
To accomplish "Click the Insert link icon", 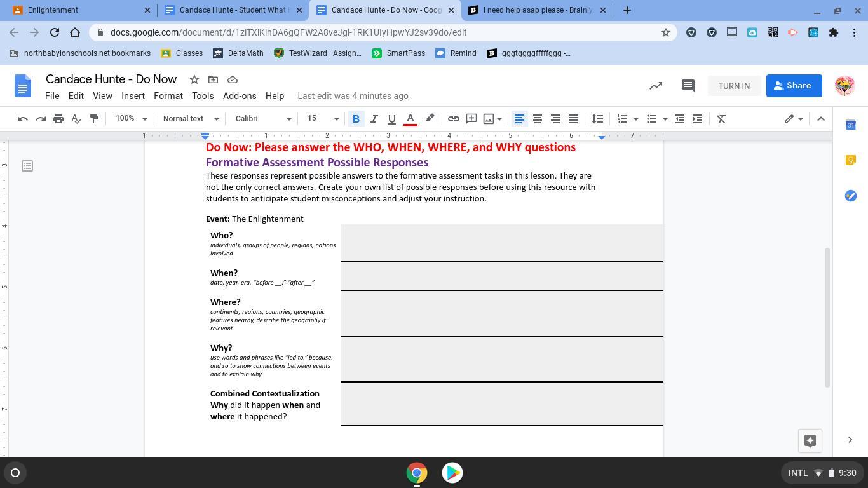I will [453, 119].
